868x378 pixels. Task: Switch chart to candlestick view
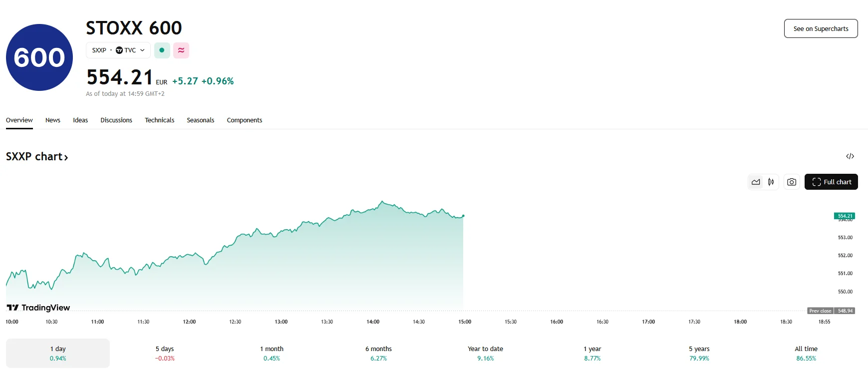click(x=771, y=182)
